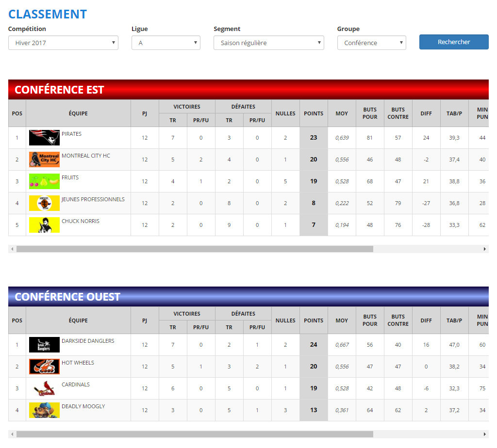The image size is (497, 448).
Task: Click the Chuck Norris team logo
Action: (x=44, y=225)
